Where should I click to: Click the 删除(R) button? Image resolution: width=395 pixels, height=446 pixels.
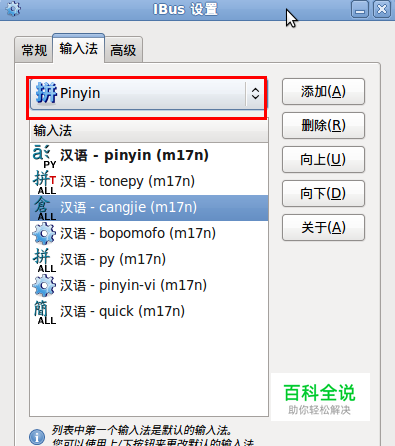pyautogui.click(x=323, y=126)
